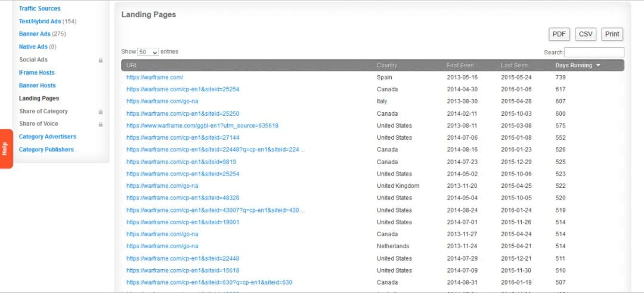The height and width of the screenshot is (293, 644).
Task: Open Traffic Sources in the sidebar
Action: point(39,8)
